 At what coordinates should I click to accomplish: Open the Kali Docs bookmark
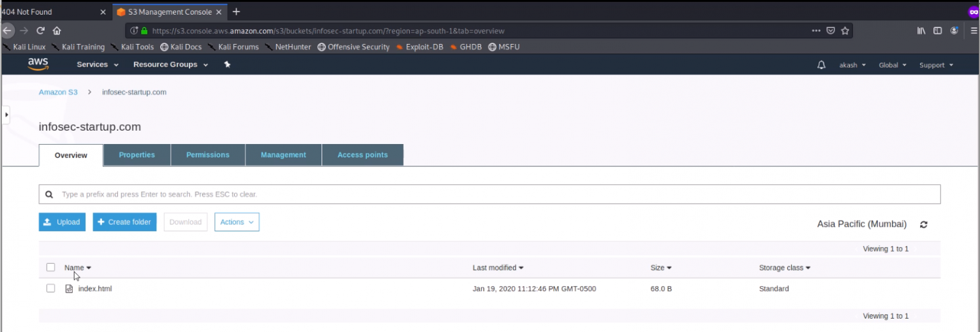click(181, 47)
